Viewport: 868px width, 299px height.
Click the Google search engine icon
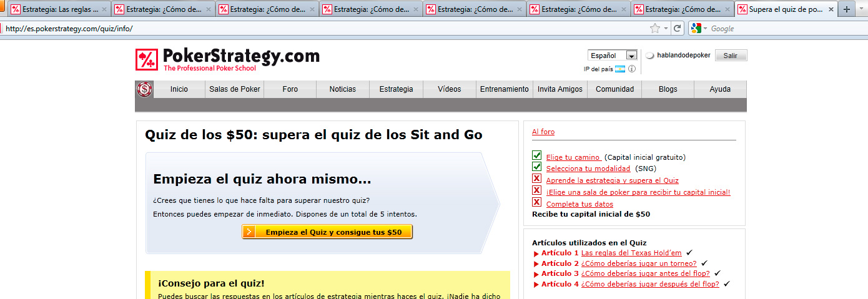click(696, 29)
